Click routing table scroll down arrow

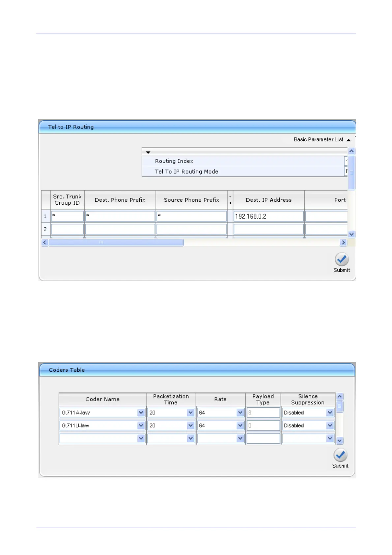[x=351, y=234]
